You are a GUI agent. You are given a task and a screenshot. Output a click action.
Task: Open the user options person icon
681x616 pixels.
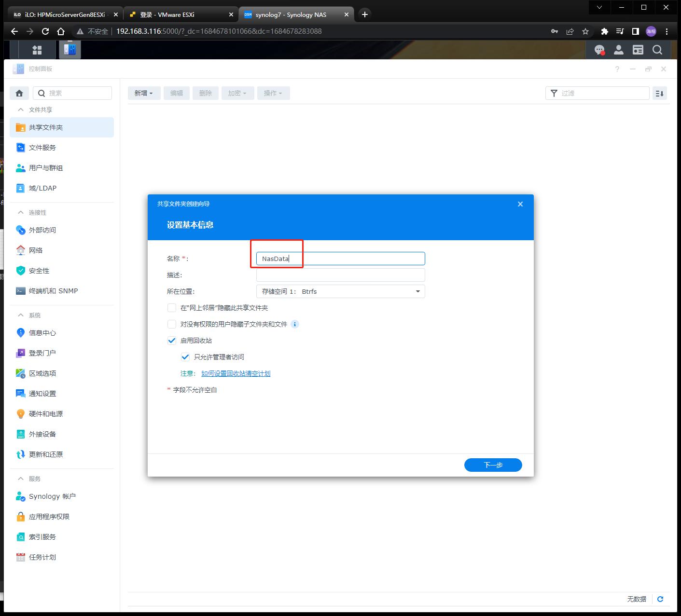tap(619, 50)
